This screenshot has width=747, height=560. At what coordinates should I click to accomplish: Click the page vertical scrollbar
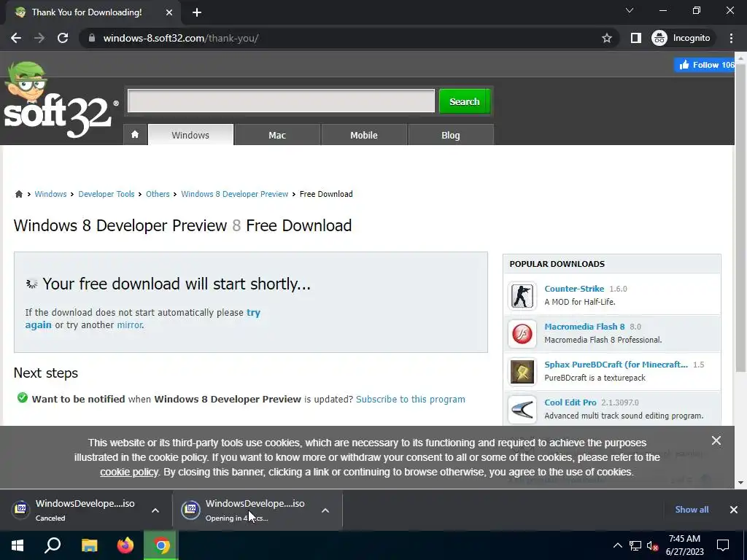pyautogui.click(x=741, y=217)
